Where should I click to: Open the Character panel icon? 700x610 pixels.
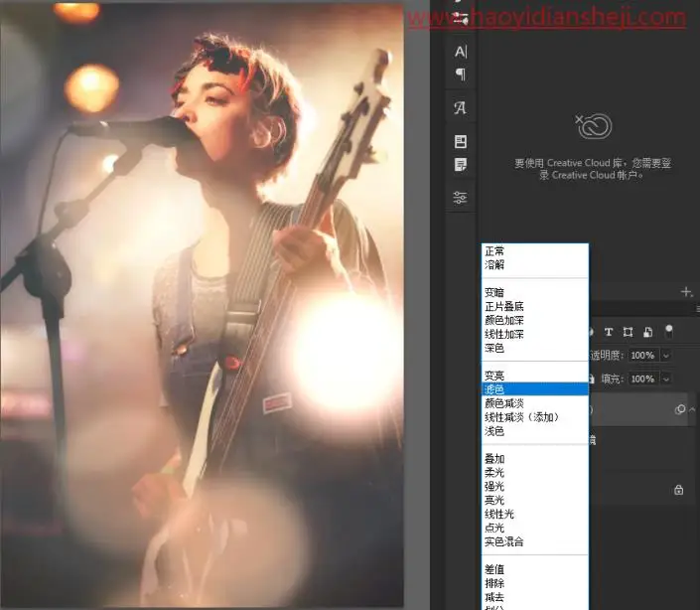click(461, 52)
